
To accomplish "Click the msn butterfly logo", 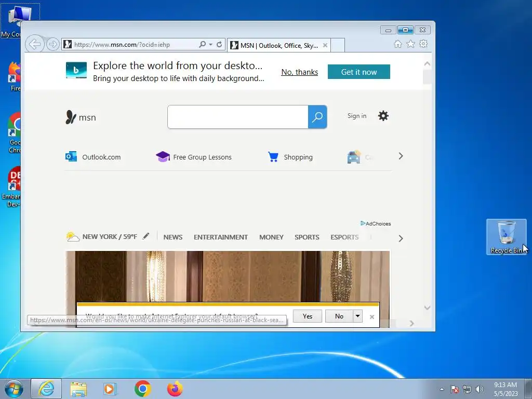I will 81,117.
